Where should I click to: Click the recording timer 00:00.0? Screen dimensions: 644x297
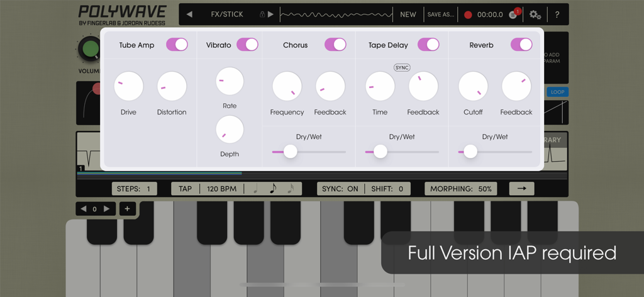point(490,15)
